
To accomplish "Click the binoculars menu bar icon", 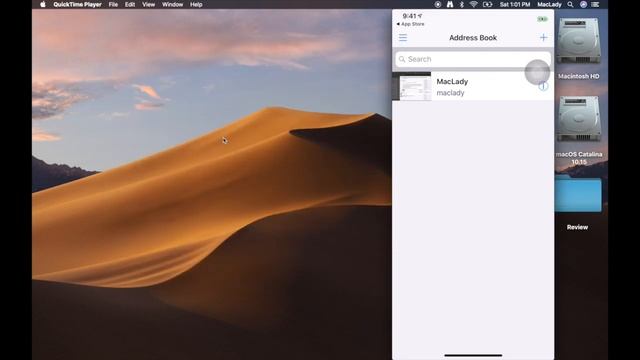I will coord(450,4).
